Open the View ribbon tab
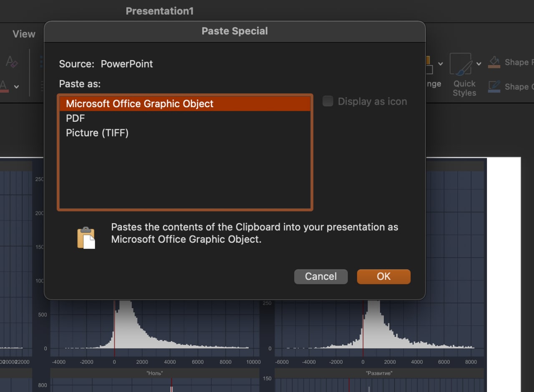534x392 pixels. coord(24,34)
